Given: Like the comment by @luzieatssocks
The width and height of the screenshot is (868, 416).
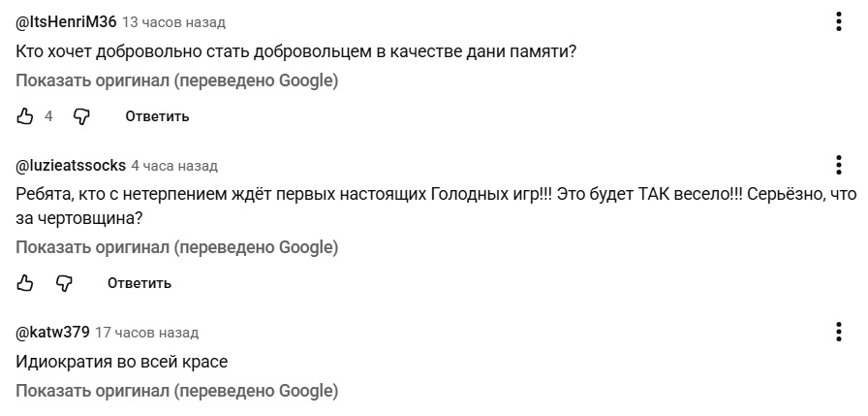Looking at the screenshot, I should 26,283.
